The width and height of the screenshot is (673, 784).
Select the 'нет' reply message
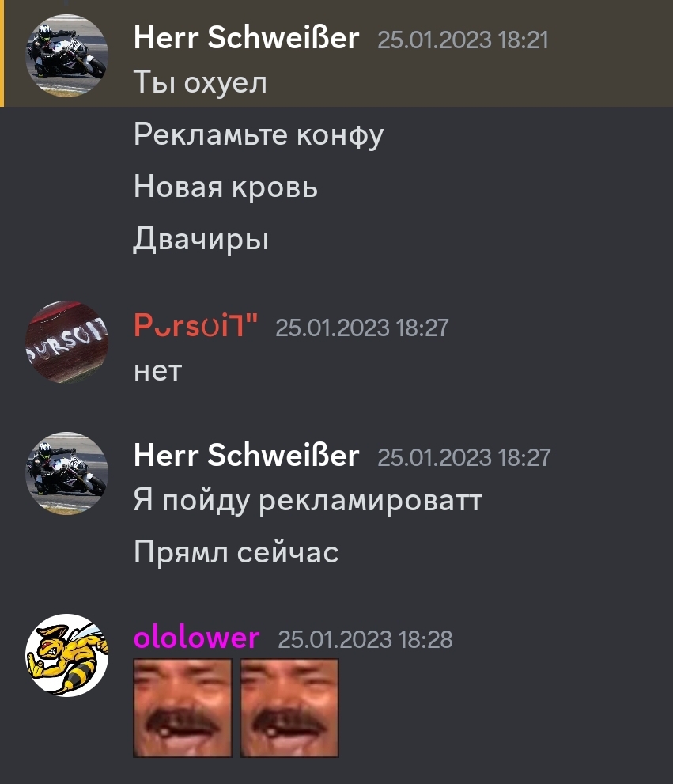pyautogui.click(x=157, y=372)
